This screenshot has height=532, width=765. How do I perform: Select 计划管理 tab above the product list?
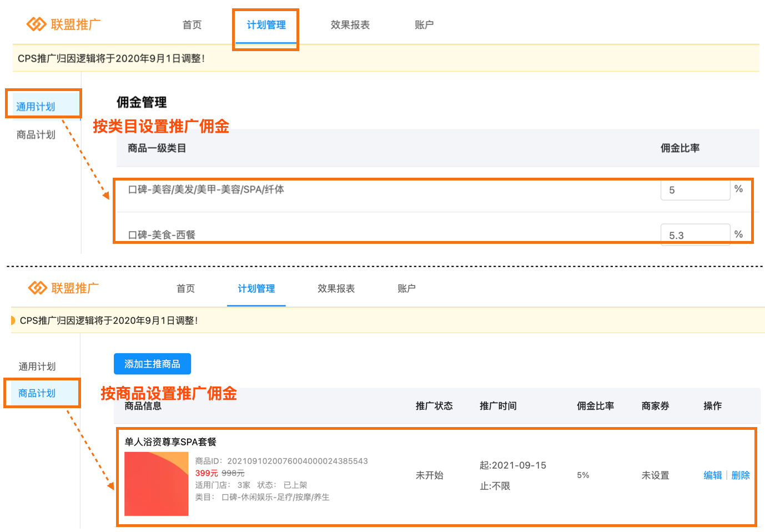[256, 289]
